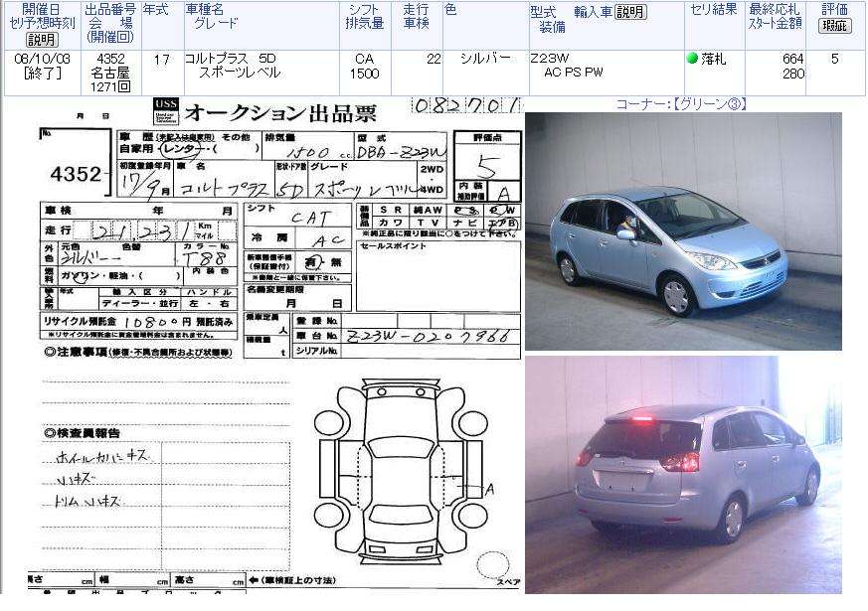Click the スペア spare tire circle

pyautogui.click(x=493, y=564)
